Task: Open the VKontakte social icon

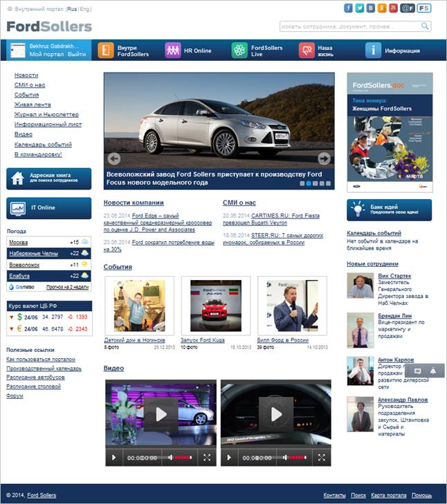Action: coord(371,8)
